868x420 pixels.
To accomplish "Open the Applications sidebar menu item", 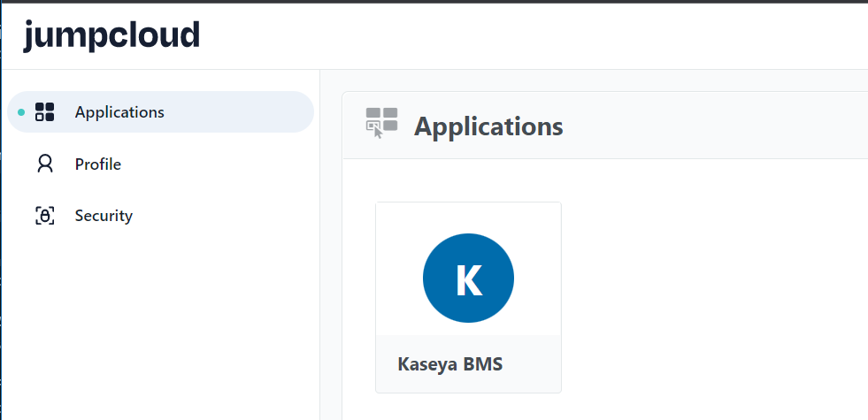I will coord(160,111).
